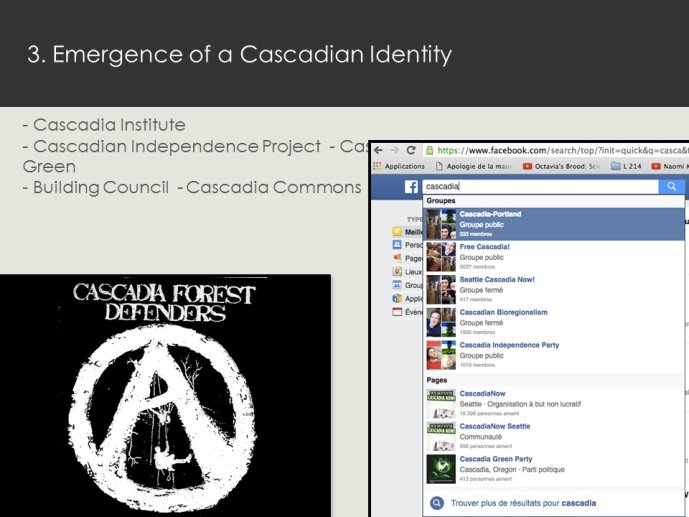
Task: Reload the page with the refresh icon
Action: pos(411,150)
